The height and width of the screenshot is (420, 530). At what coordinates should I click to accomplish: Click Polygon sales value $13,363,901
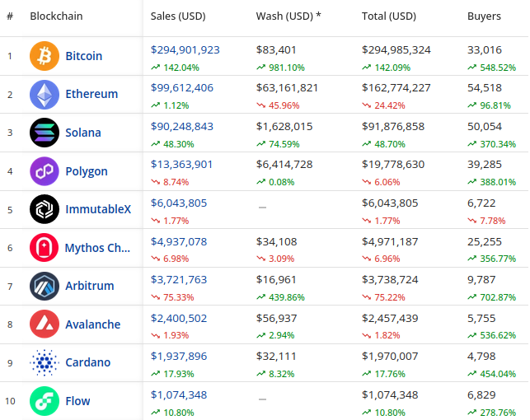(182, 165)
